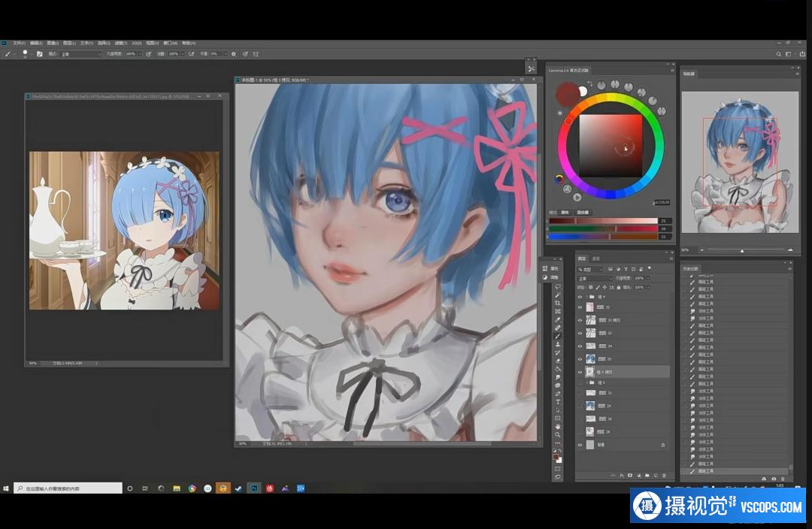
Task: Select the Paint Bucket tool
Action: (x=558, y=368)
